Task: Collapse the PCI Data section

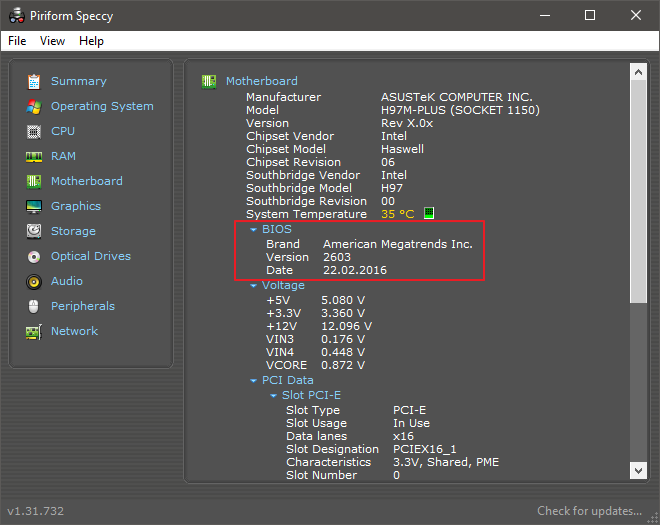Action: tap(253, 381)
